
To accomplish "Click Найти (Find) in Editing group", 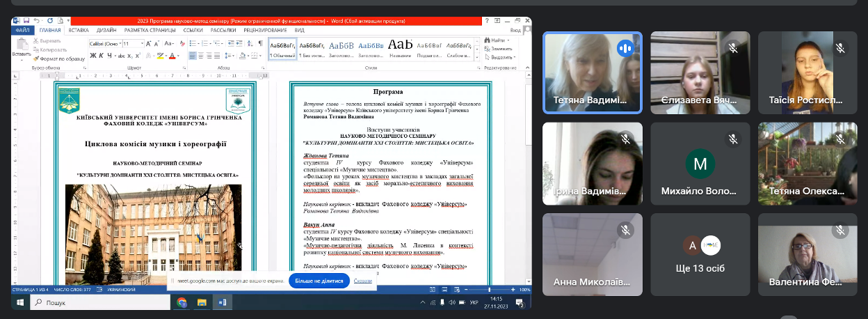I will coord(497,40).
